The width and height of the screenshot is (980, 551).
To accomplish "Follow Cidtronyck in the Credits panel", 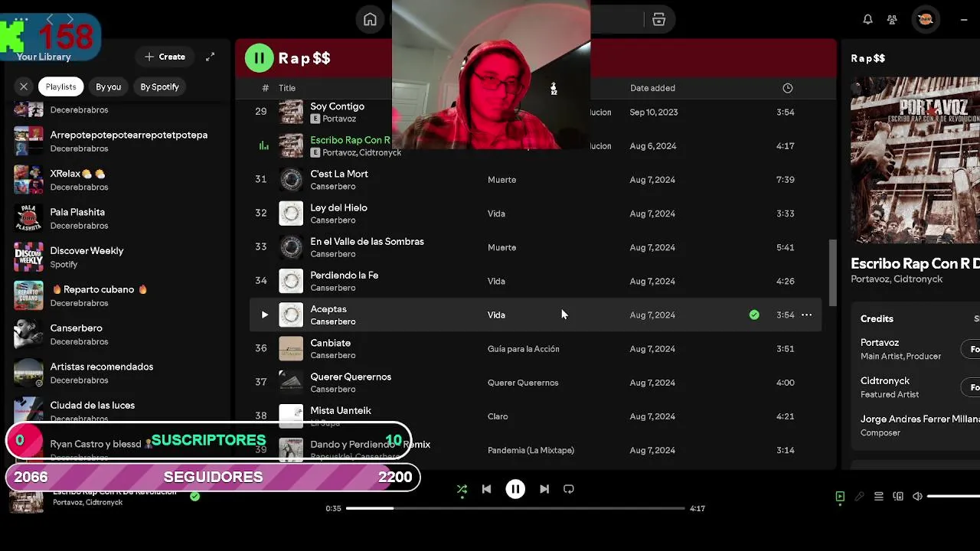I will pyautogui.click(x=971, y=387).
